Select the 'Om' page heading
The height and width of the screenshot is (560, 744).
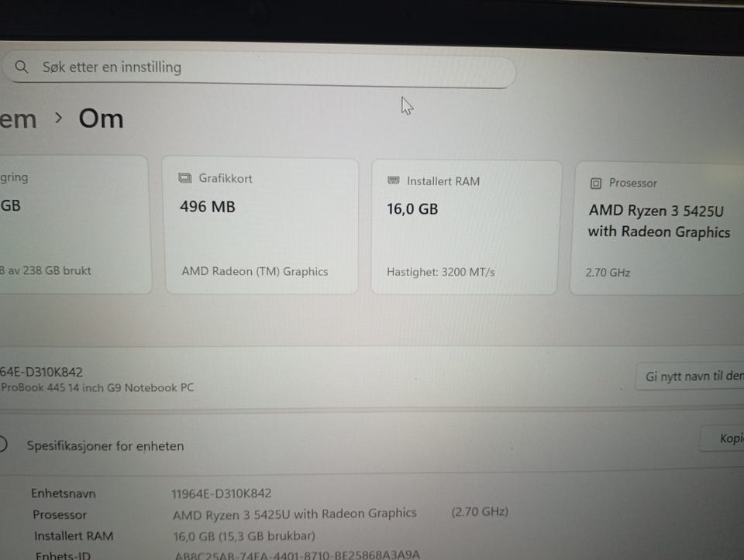[101, 119]
